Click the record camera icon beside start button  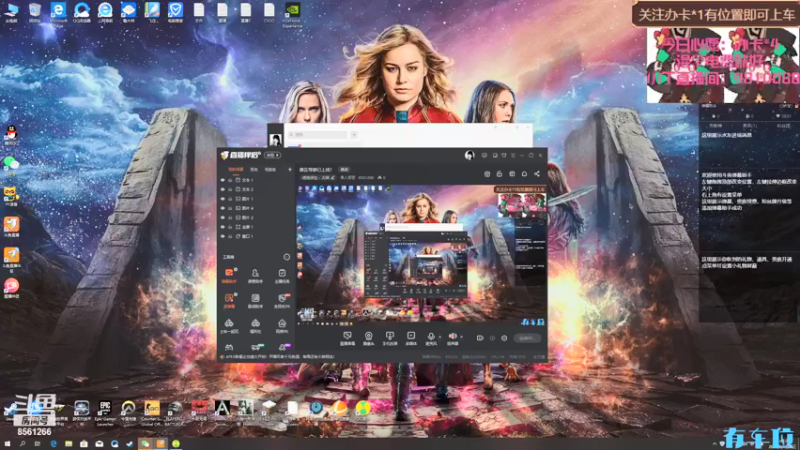(480, 338)
